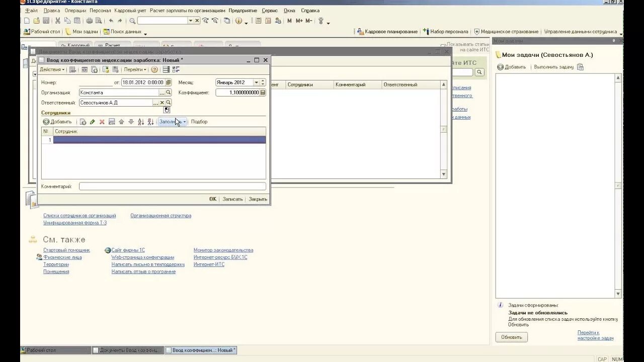Click the Выполнить задачу button
Screen dimensions: 644x362
(x=554, y=67)
